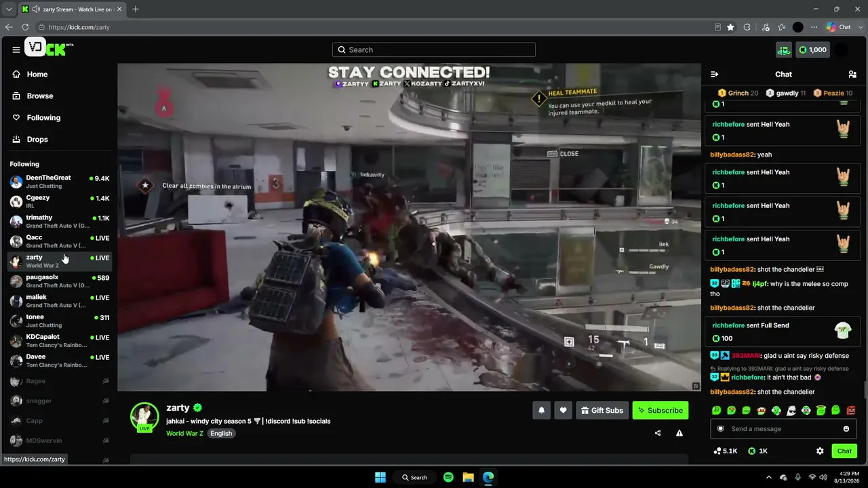Image resolution: width=868 pixels, height=488 pixels.
Task: Open the 5.1K channel points
Action: tap(726, 451)
